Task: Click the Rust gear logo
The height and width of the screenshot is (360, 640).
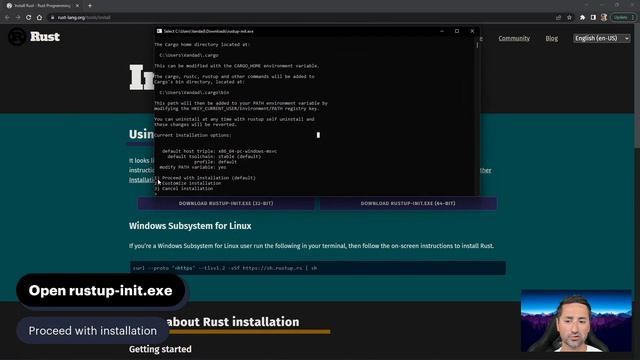Action: click(x=17, y=37)
